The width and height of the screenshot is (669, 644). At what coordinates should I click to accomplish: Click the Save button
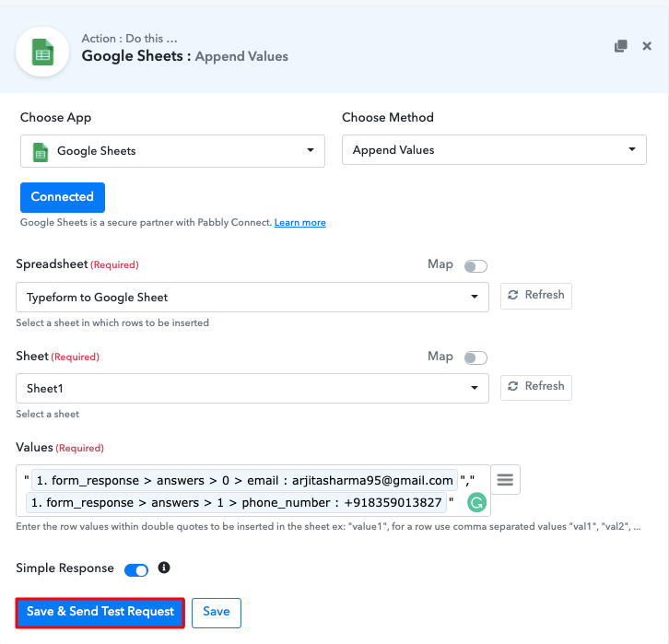click(x=217, y=613)
